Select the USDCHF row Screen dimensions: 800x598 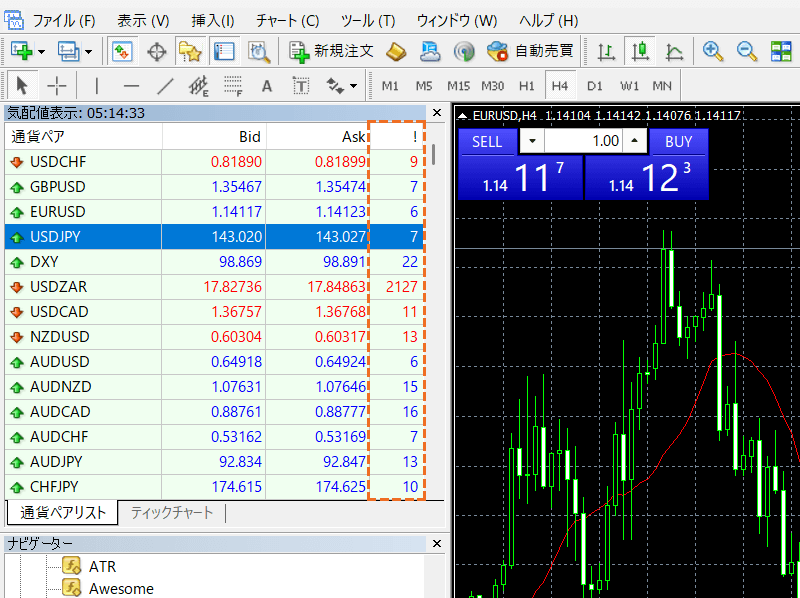click(214, 162)
